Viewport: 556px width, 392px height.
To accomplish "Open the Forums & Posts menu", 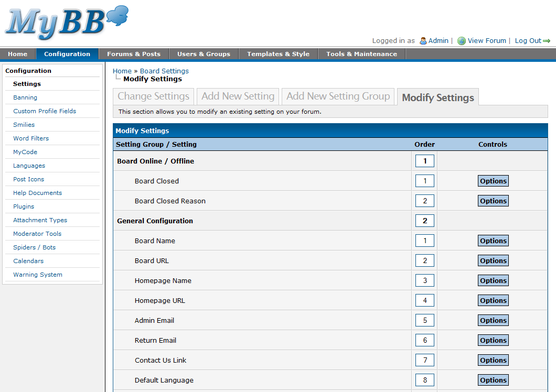I will coord(134,53).
